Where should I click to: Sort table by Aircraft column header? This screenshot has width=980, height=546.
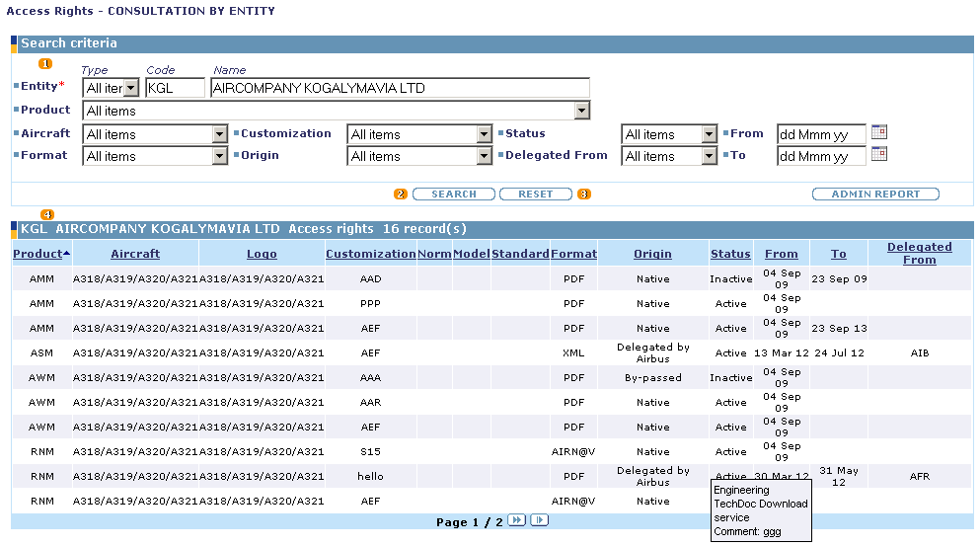coord(135,254)
